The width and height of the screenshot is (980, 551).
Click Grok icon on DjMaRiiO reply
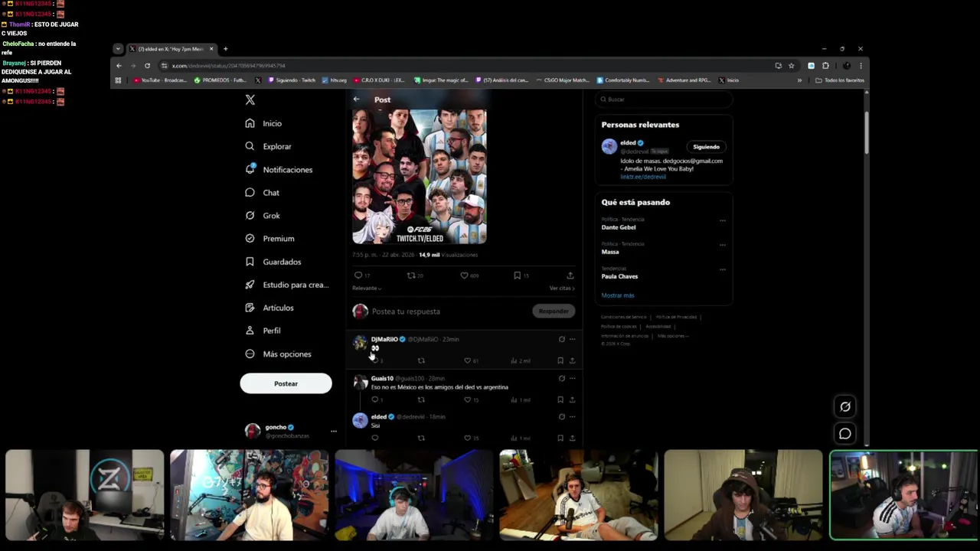click(561, 339)
